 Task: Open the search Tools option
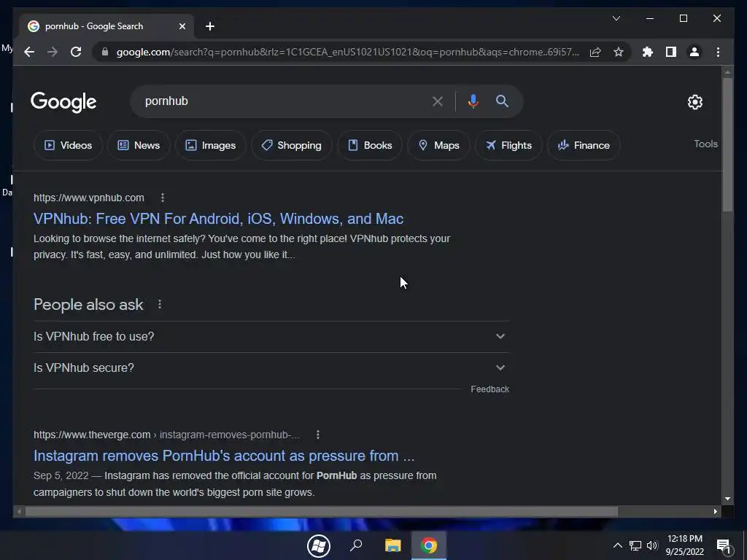tap(705, 144)
